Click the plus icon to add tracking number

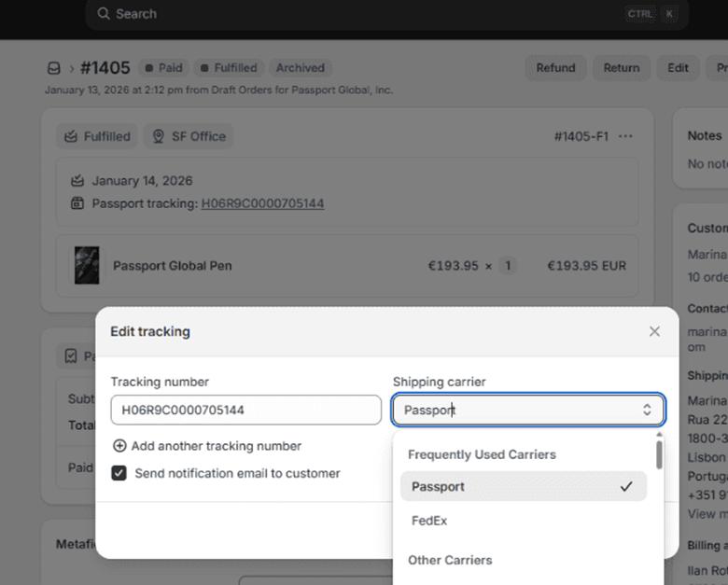point(119,446)
